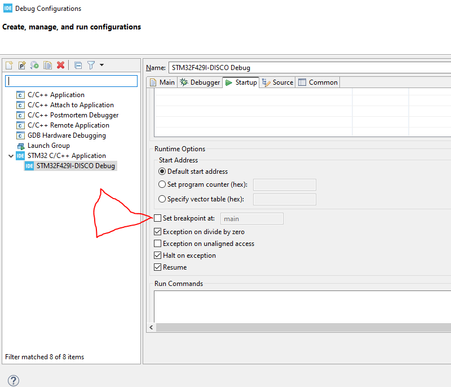
Task: Select C/C++ Application in tree
Action: tap(56, 95)
